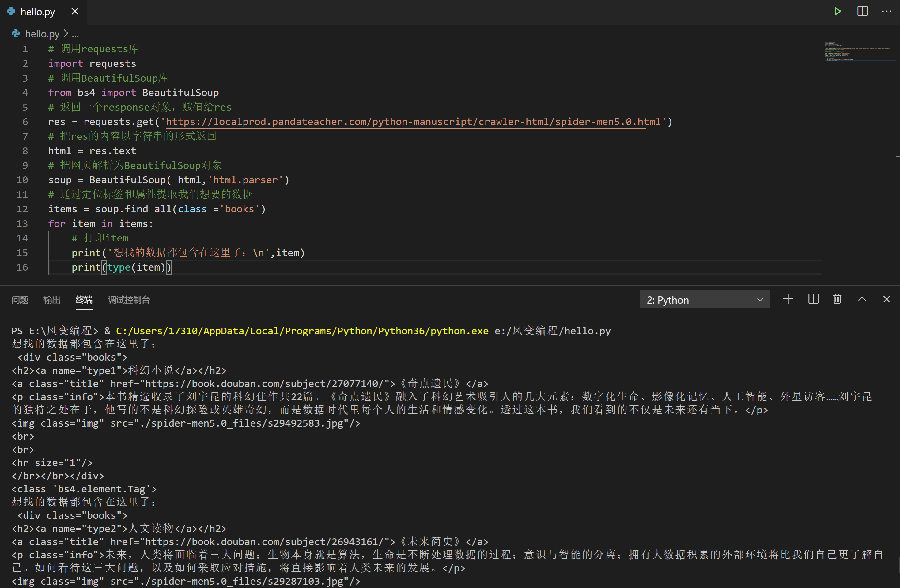Viewport: 900px width, 588px height.
Task: Click the 'for item in items:' line
Action: click(100, 224)
